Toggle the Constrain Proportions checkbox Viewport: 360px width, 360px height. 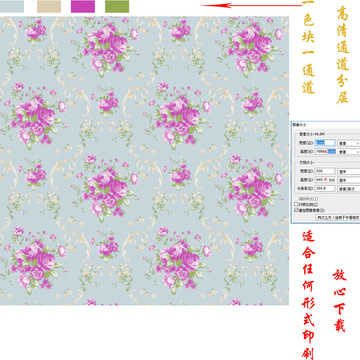296,204
